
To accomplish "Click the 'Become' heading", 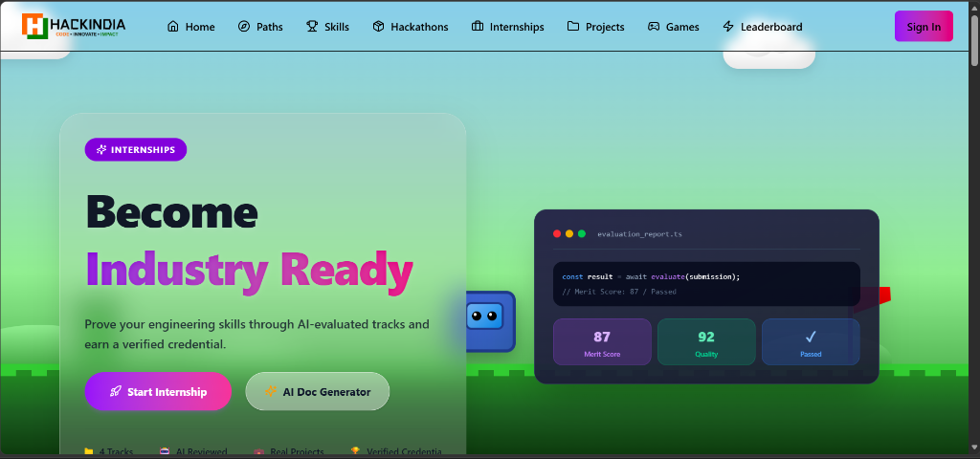I will tap(171, 211).
